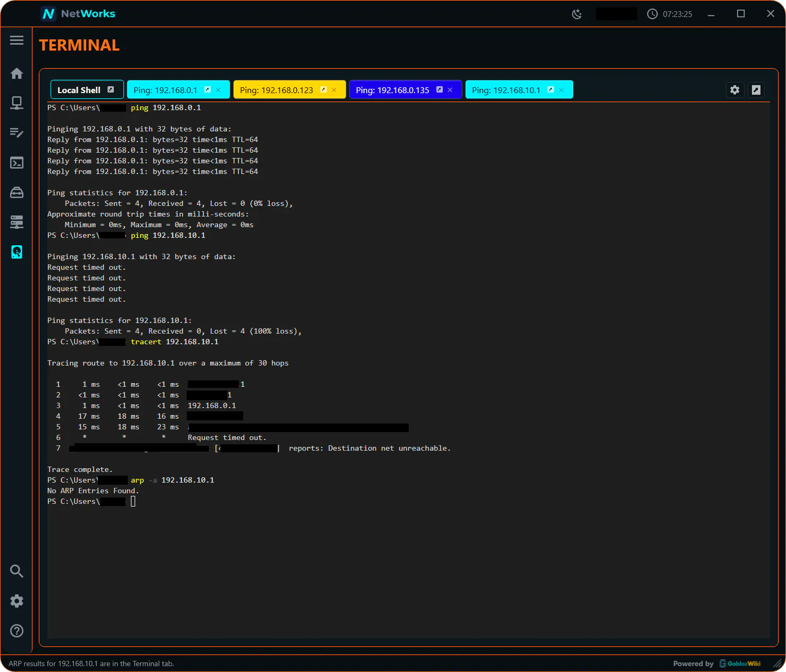Pop out the Ping 192.168.0.123 tab
The width and height of the screenshot is (786, 672).
click(x=324, y=89)
